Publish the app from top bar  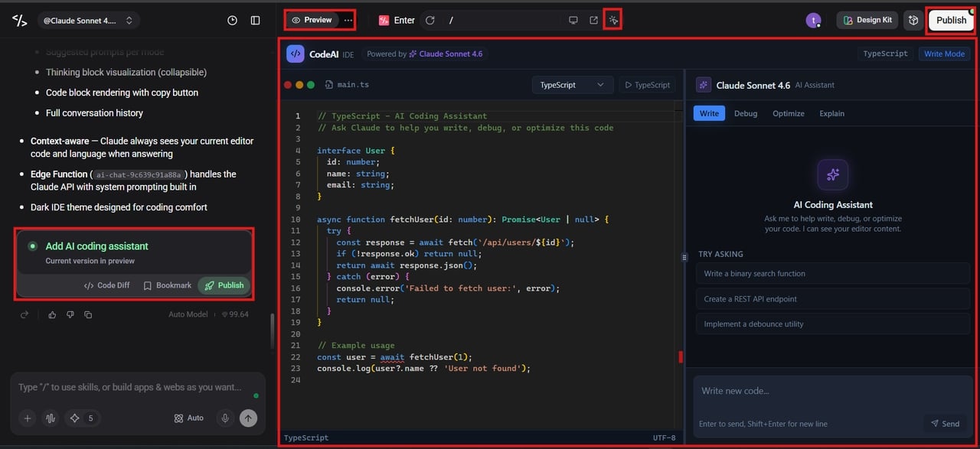(x=952, y=21)
